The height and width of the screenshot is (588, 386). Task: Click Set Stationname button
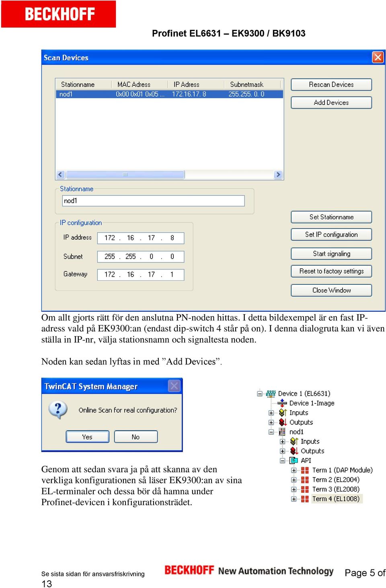coord(331,217)
